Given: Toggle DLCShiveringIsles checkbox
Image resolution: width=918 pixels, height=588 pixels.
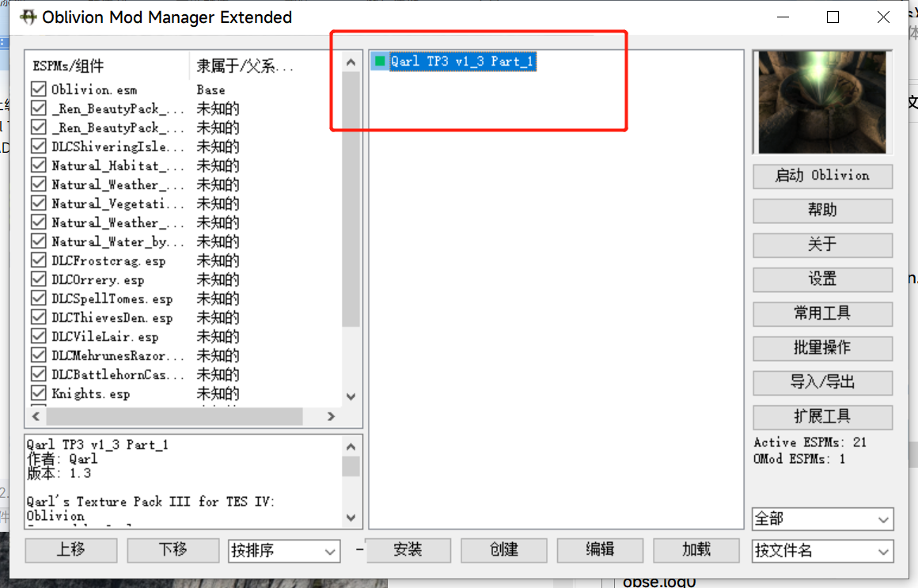Looking at the screenshot, I should pyautogui.click(x=39, y=146).
